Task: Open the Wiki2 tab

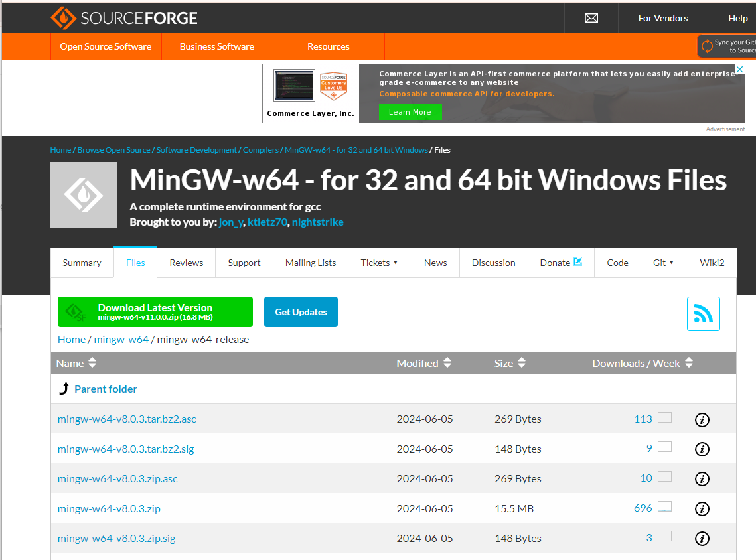Action: coord(712,263)
